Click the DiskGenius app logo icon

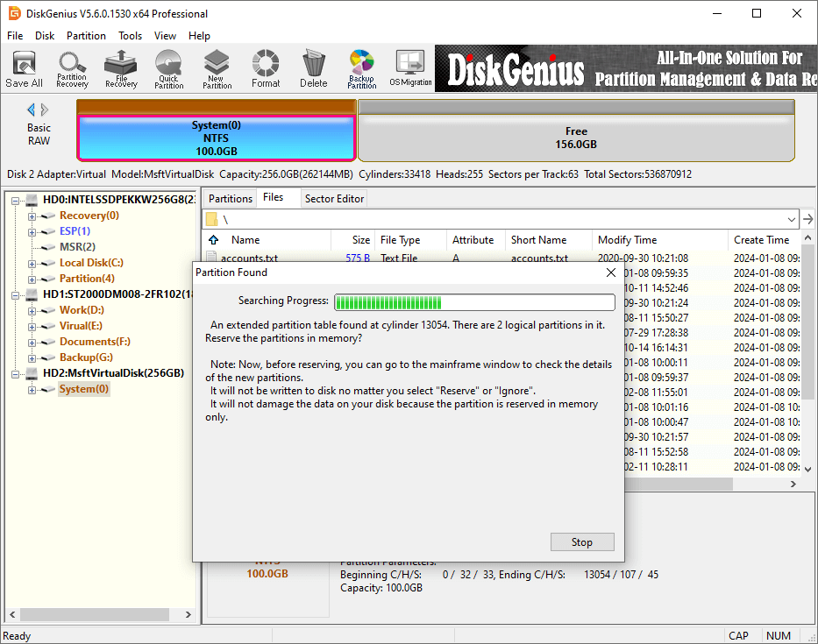click(x=14, y=13)
